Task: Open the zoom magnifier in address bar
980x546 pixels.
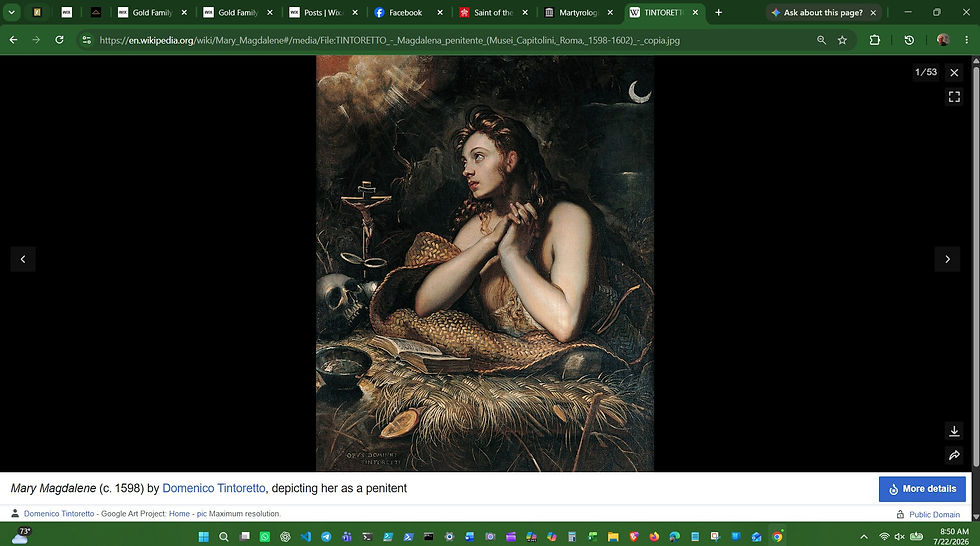Action: pos(821,40)
